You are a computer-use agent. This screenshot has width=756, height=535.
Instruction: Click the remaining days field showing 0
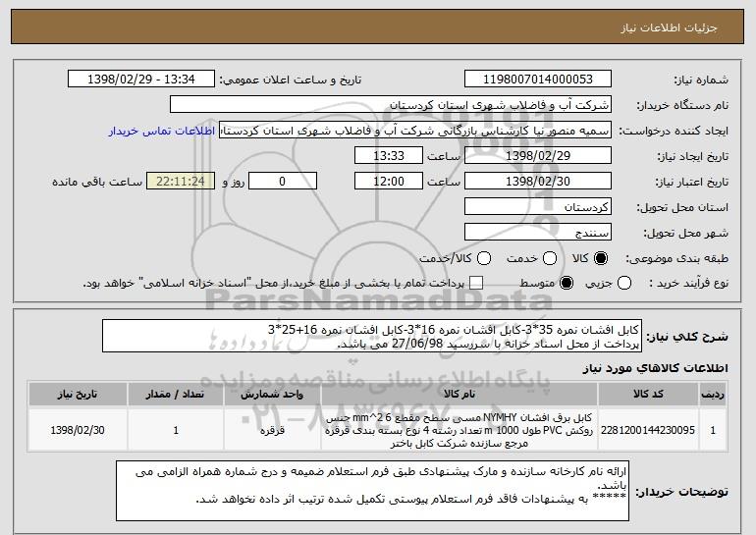(x=283, y=182)
